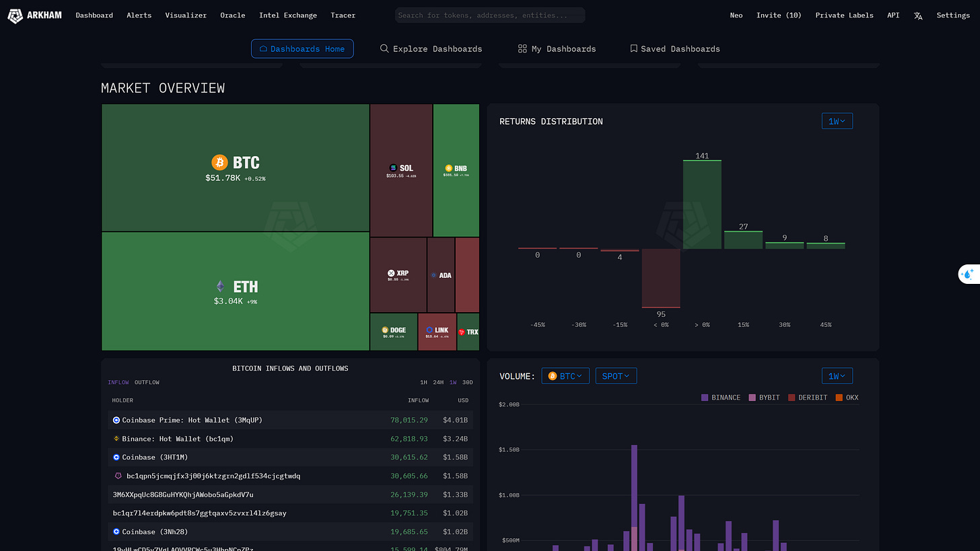Open the Alerts nav item

[139, 15]
